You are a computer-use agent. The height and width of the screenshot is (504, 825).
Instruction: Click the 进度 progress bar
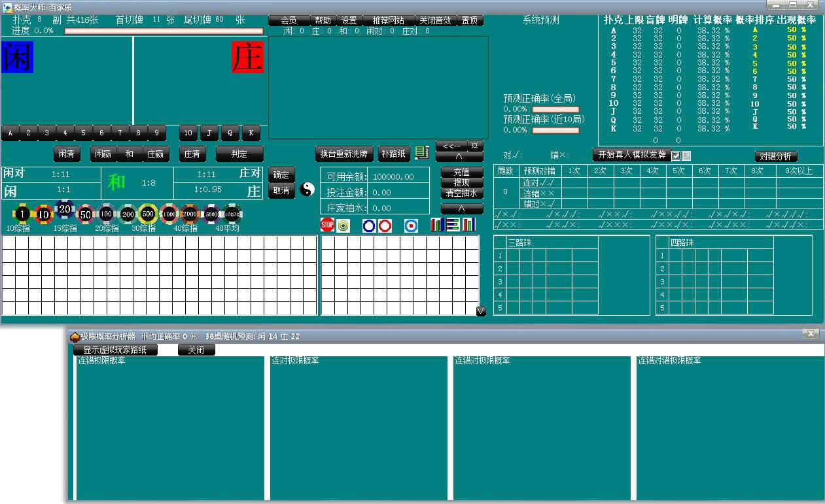[x=164, y=31]
